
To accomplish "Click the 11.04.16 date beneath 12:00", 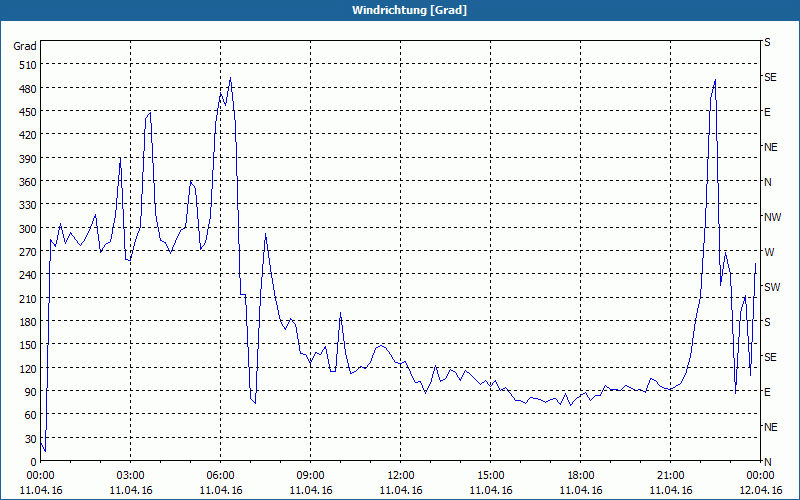I will [401, 490].
